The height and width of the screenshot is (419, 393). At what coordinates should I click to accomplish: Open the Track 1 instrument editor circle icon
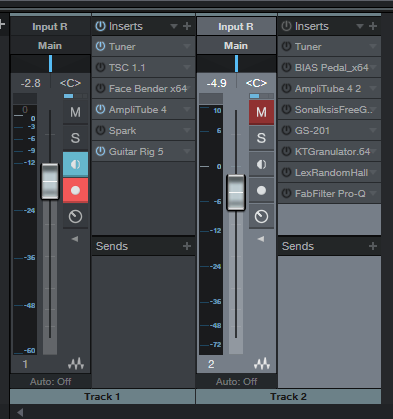tap(75, 217)
